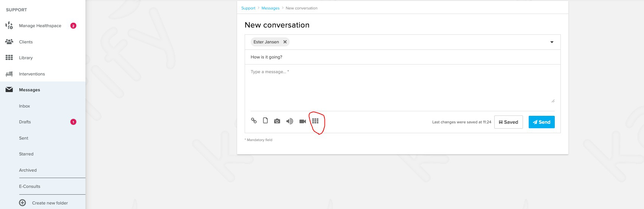This screenshot has width=644, height=209.
Task: Remove recipient Ester Jansen chip
Action: 285,42
